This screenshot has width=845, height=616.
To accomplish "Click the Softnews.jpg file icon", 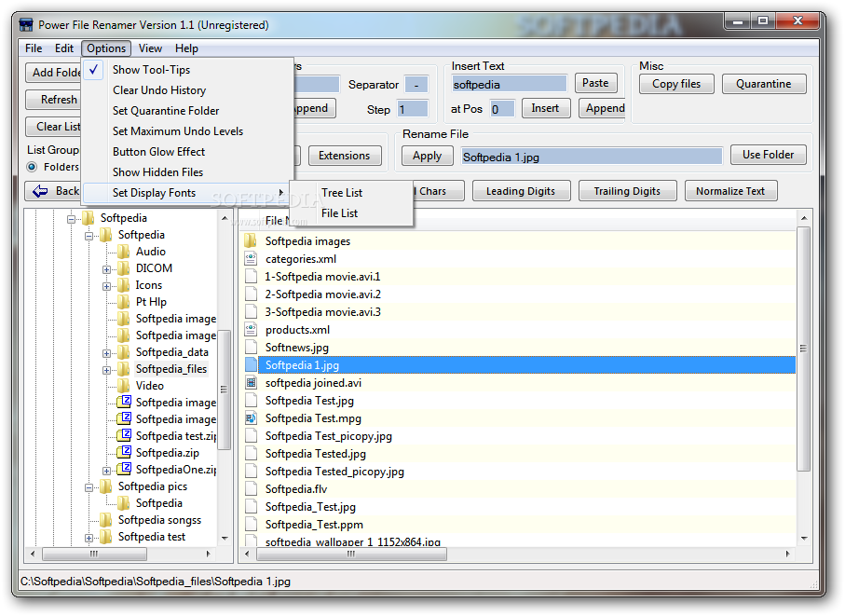I will click(x=251, y=347).
